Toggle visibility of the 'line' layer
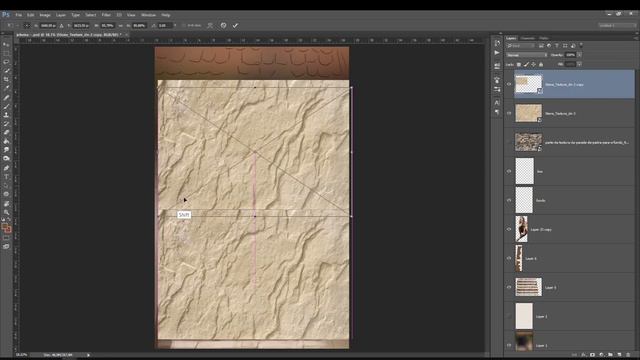Viewport: 640px width, 360px height. (x=509, y=171)
